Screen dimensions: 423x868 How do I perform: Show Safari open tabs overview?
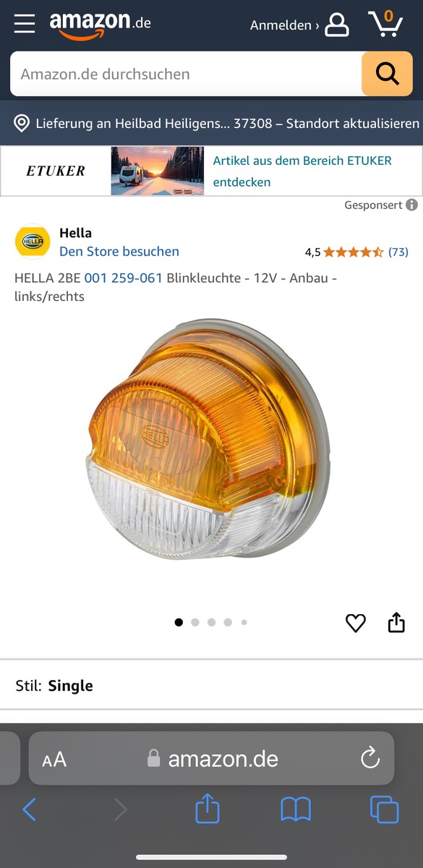point(384,809)
